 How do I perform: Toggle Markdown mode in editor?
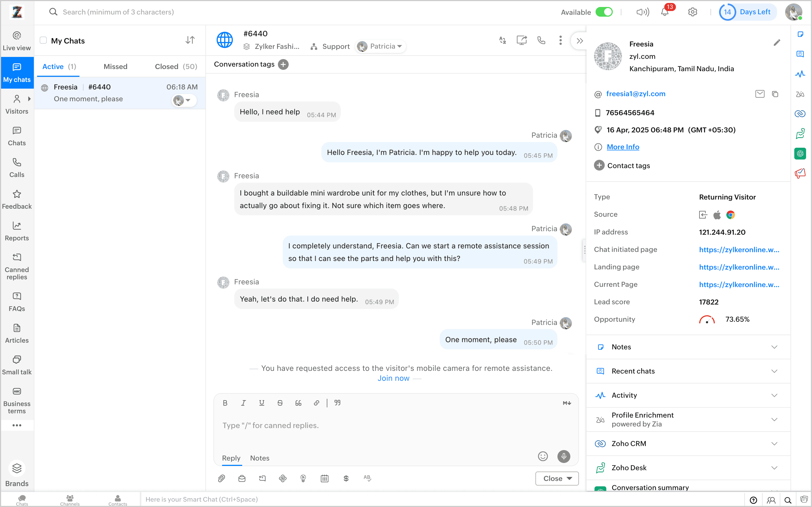coord(567,403)
